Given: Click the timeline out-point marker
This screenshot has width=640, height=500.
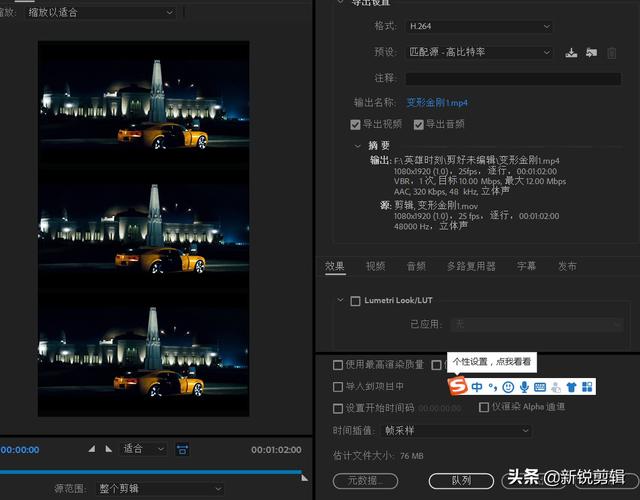Looking at the screenshot, I should [304, 478].
